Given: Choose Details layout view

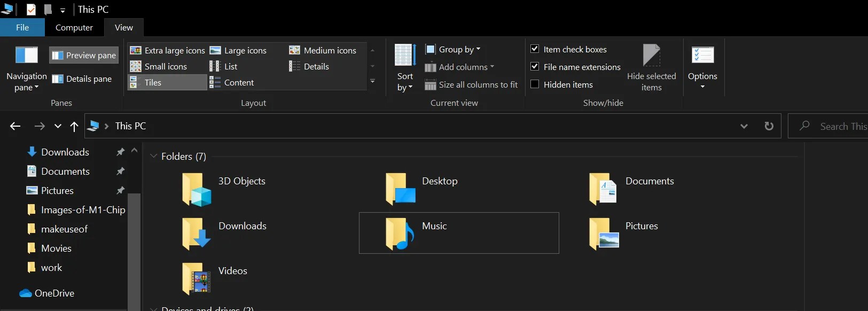Looking at the screenshot, I should pyautogui.click(x=309, y=66).
